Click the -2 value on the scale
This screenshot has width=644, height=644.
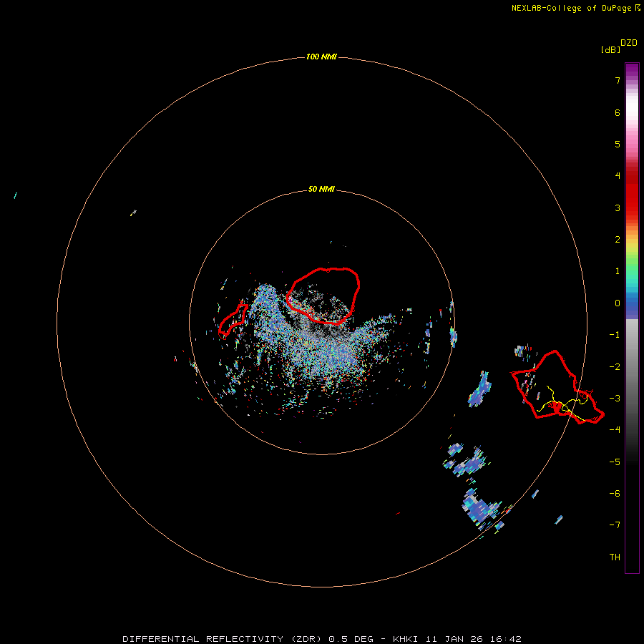tap(615, 367)
